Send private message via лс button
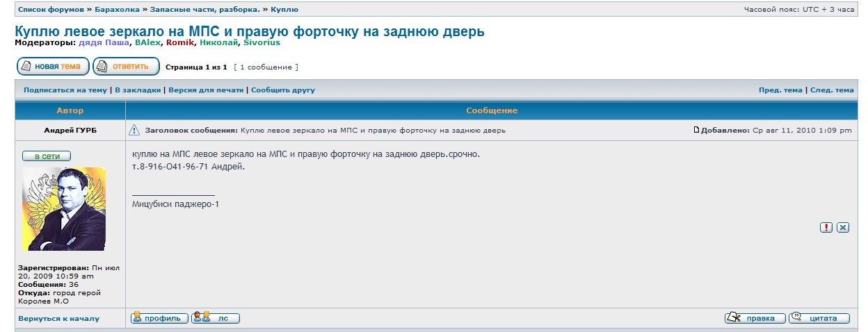 [x=216, y=318]
